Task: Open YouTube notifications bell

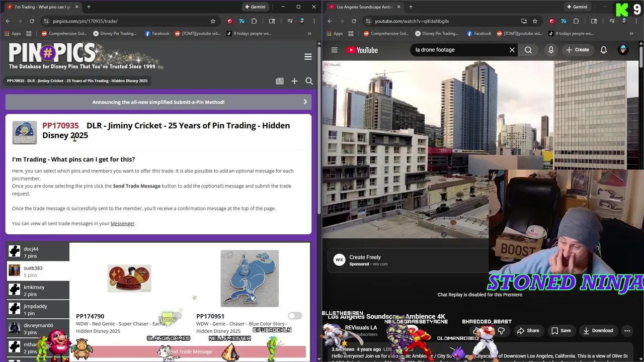Action: pos(604,50)
